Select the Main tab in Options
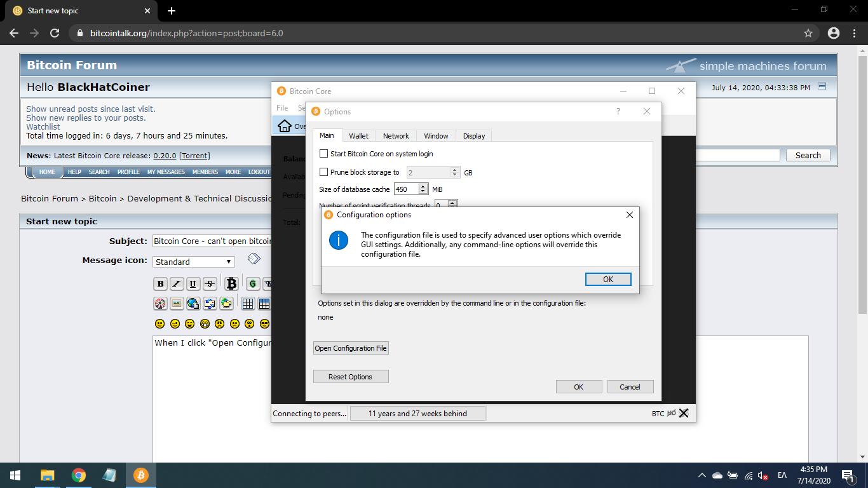The height and width of the screenshot is (488, 868). point(327,135)
